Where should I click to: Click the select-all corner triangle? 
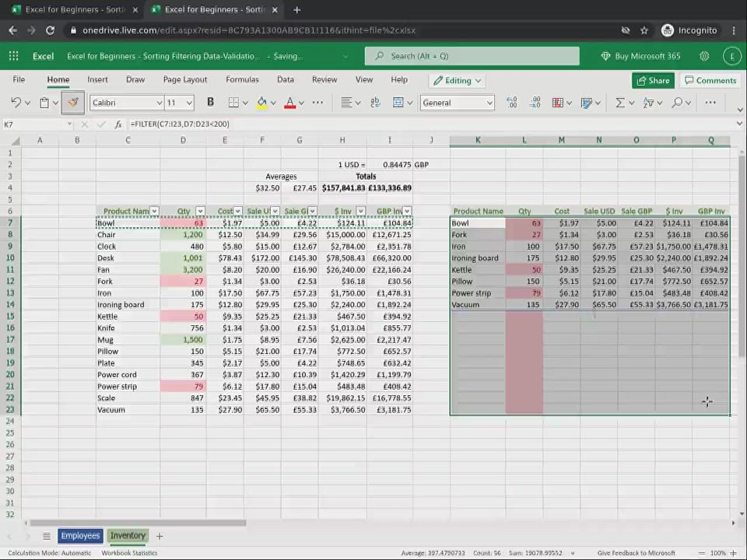pyautogui.click(x=16, y=141)
